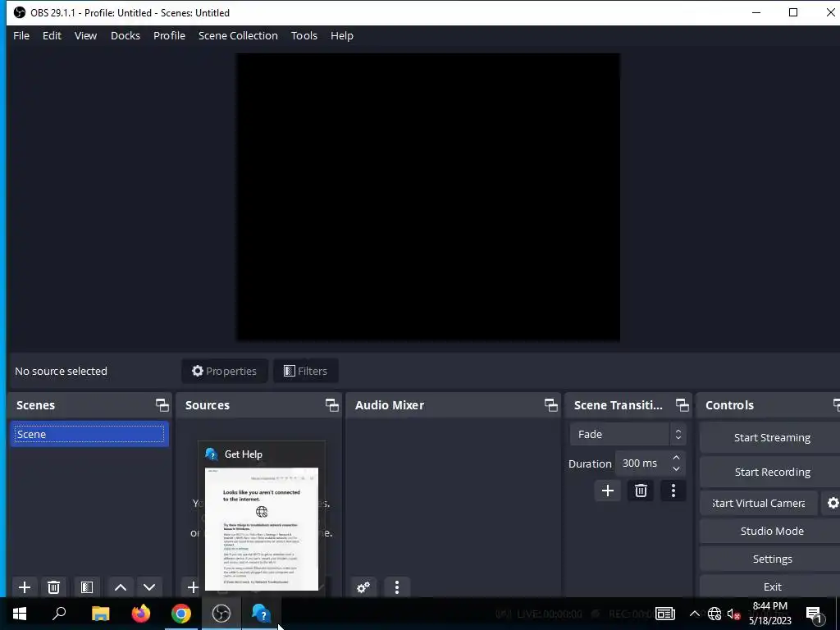The width and height of the screenshot is (840, 630).
Task: Launch Firefox from the taskbar
Action: tap(141, 614)
